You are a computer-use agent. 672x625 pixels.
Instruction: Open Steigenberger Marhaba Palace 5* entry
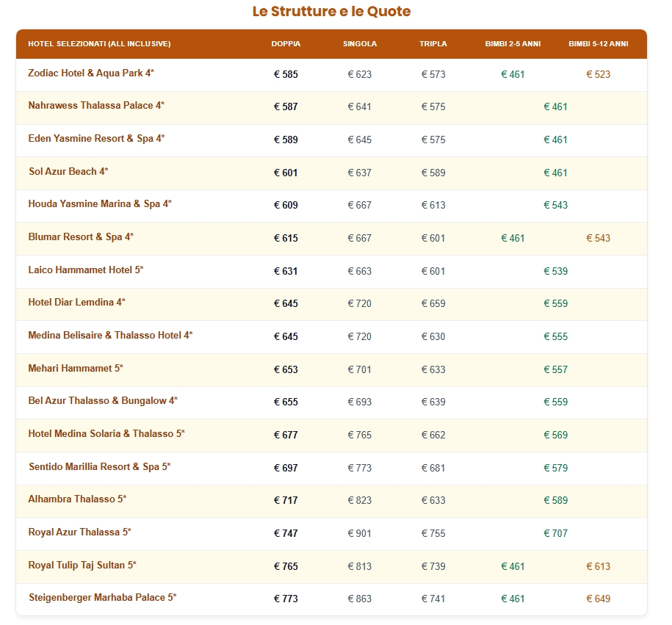point(103,598)
